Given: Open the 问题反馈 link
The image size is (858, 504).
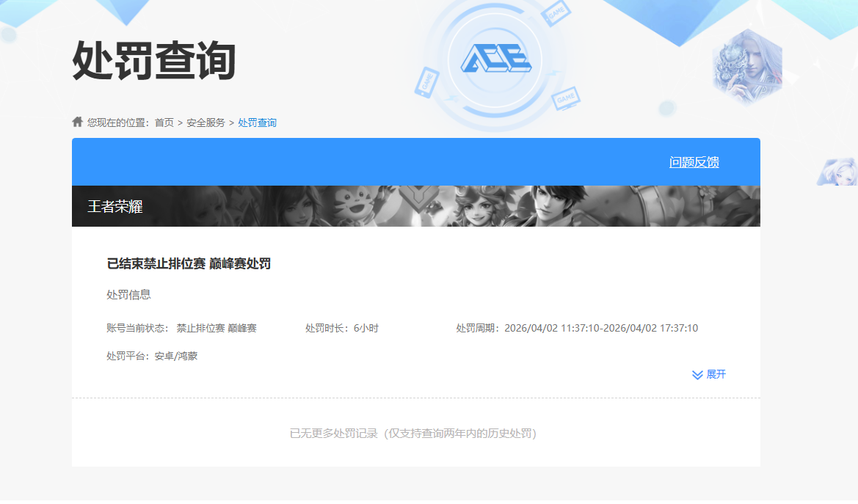Looking at the screenshot, I should pyautogui.click(x=694, y=162).
